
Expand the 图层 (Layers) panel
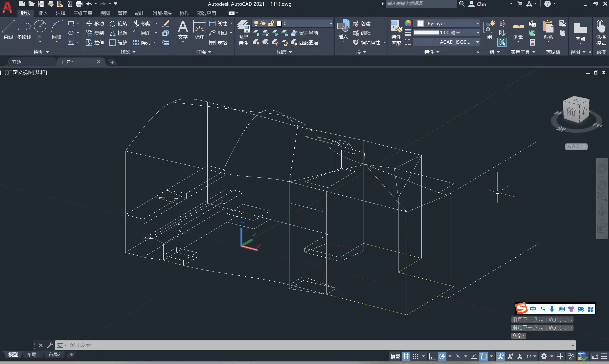(284, 52)
